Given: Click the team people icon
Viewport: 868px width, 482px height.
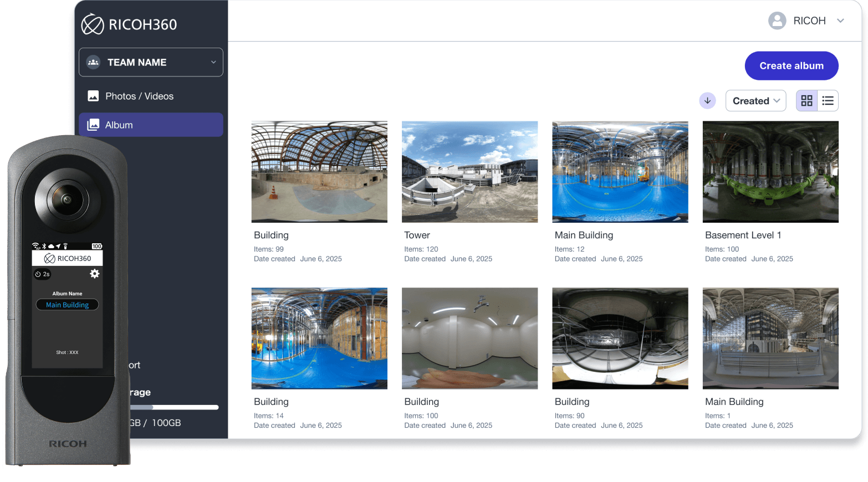Looking at the screenshot, I should click(93, 63).
